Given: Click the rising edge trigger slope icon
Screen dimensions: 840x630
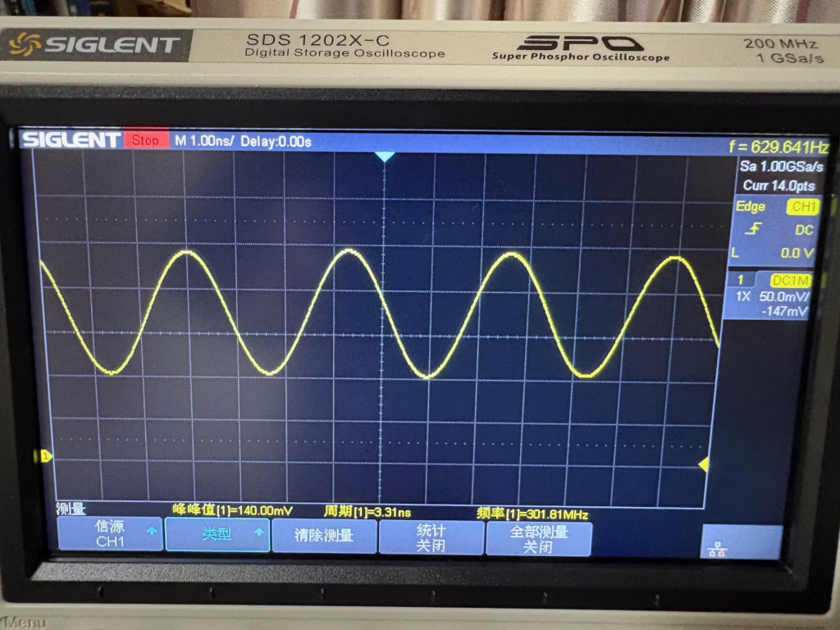Looking at the screenshot, I should (x=752, y=231).
